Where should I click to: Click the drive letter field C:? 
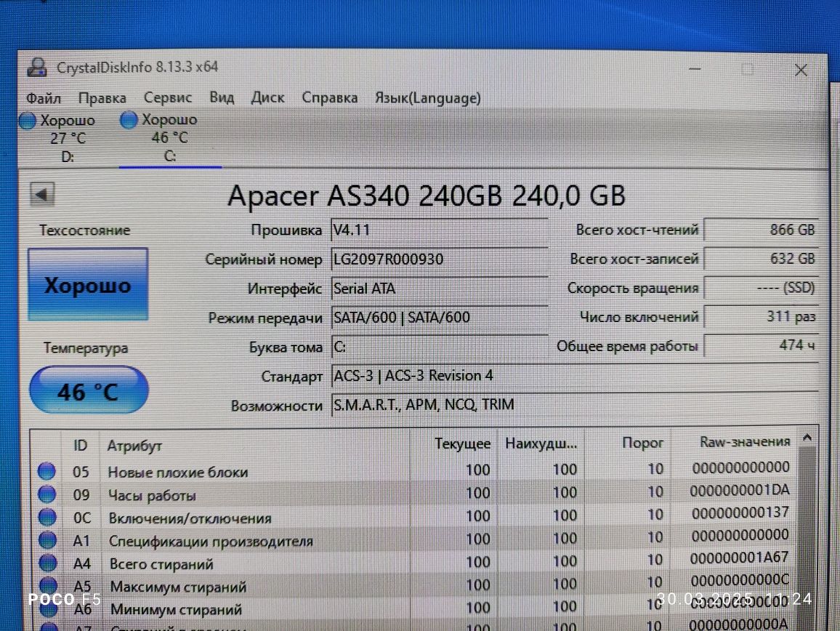(x=440, y=347)
